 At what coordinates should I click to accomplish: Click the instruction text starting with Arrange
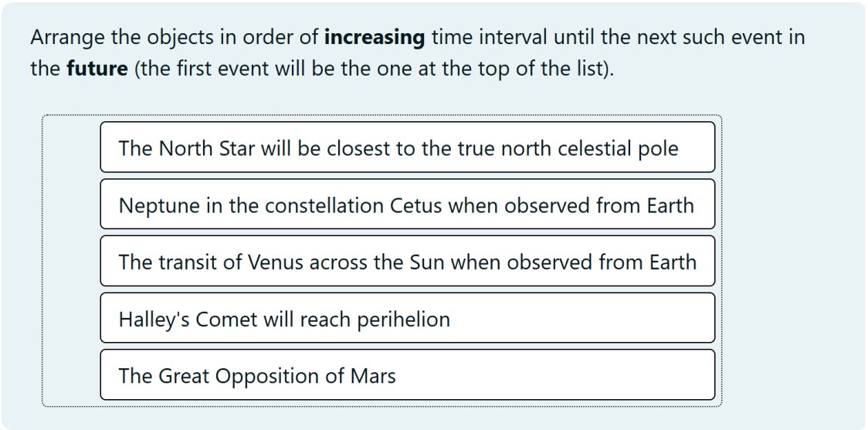tap(417, 53)
